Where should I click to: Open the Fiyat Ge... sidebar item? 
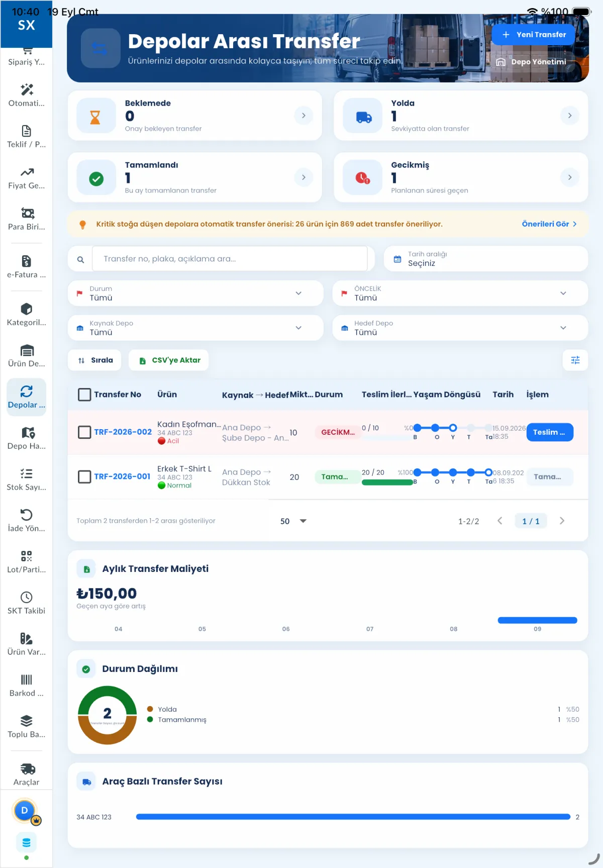point(26,178)
